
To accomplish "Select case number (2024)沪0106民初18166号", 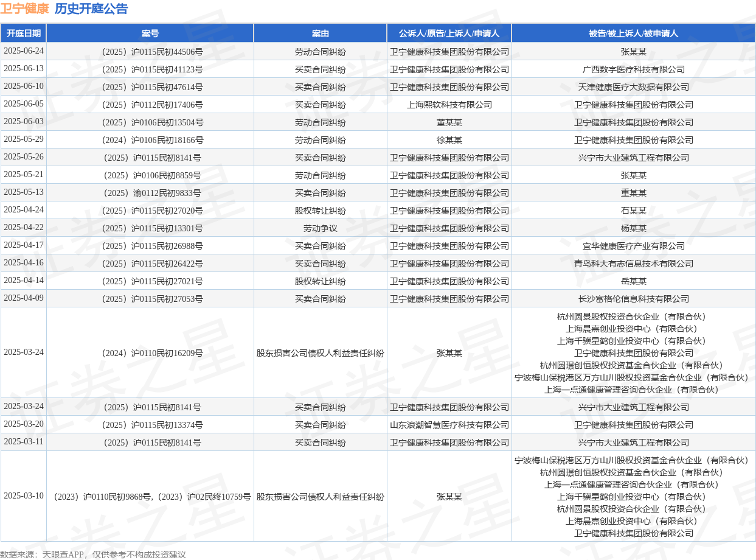I will pyautogui.click(x=150, y=140).
